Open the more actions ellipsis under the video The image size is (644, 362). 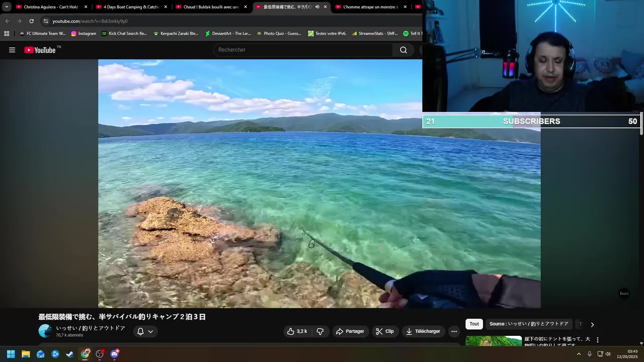tap(454, 331)
